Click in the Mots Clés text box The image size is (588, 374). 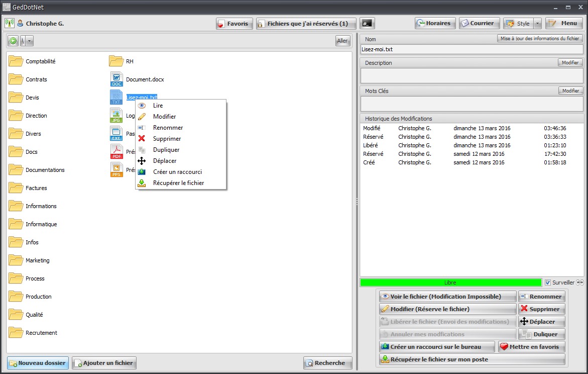[472, 104]
